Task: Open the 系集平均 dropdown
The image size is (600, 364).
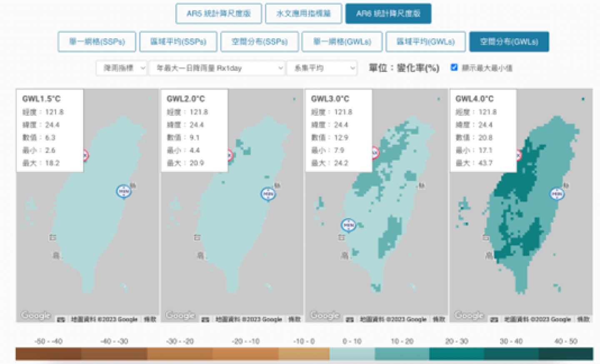Action: [322, 68]
